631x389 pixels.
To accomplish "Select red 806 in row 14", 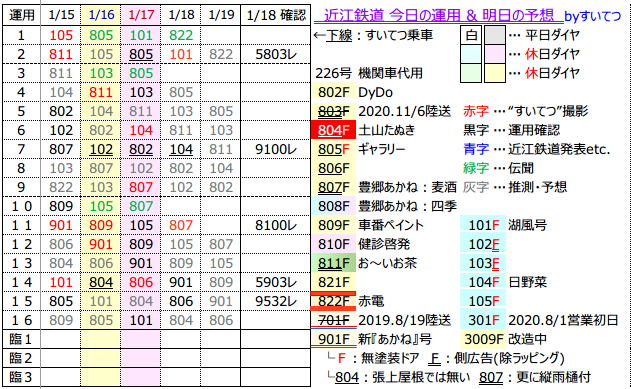I will coord(141,282).
